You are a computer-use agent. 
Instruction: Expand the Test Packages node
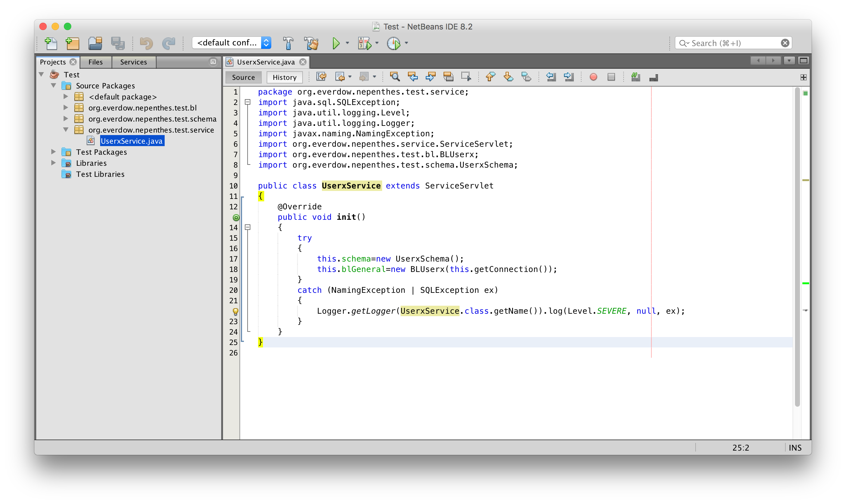pyautogui.click(x=54, y=151)
